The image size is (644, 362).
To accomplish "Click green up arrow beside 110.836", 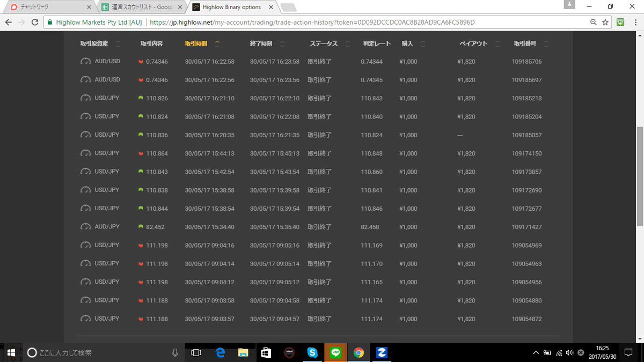I will [141, 135].
